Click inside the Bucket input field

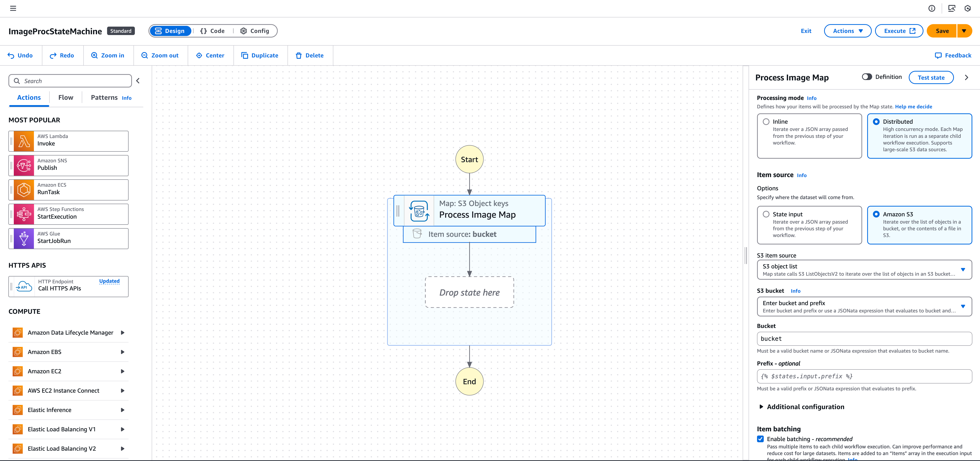click(864, 338)
